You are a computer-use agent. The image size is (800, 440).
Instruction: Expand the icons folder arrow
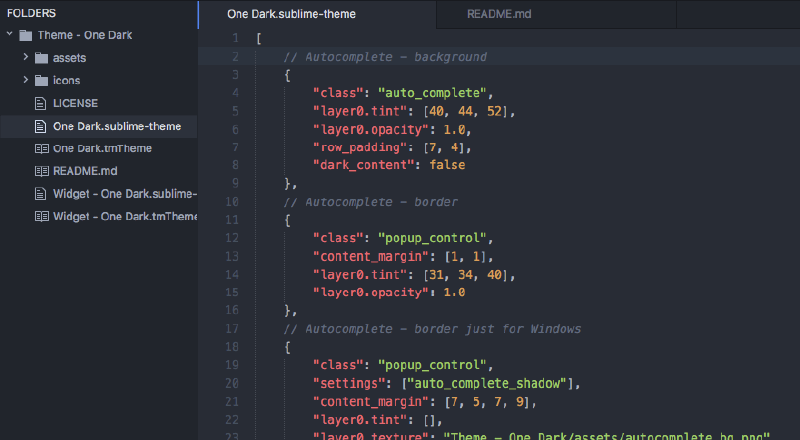tap(26, 80)
